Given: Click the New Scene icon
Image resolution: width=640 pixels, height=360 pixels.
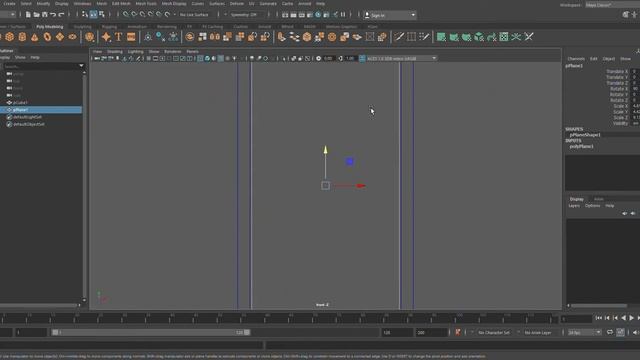Looking at the screenshot, I should click(x=28, y=15).
